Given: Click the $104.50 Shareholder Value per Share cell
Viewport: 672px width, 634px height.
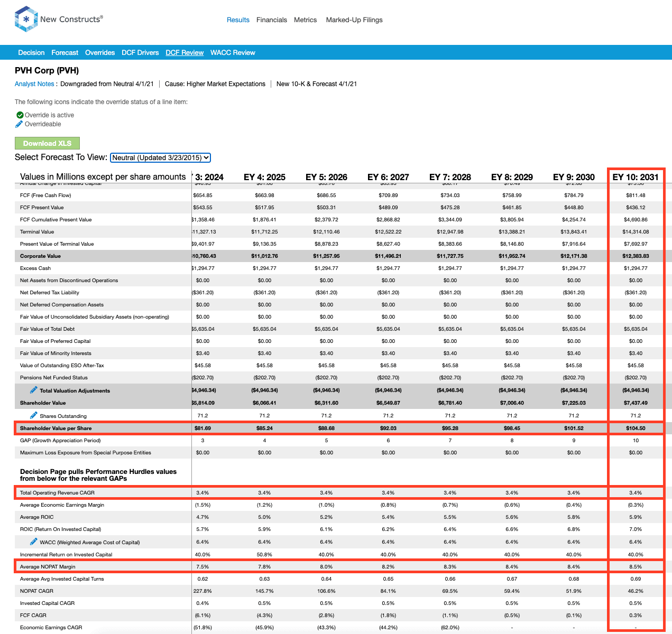Looking at the screenshot, I should tap(636, 428).
